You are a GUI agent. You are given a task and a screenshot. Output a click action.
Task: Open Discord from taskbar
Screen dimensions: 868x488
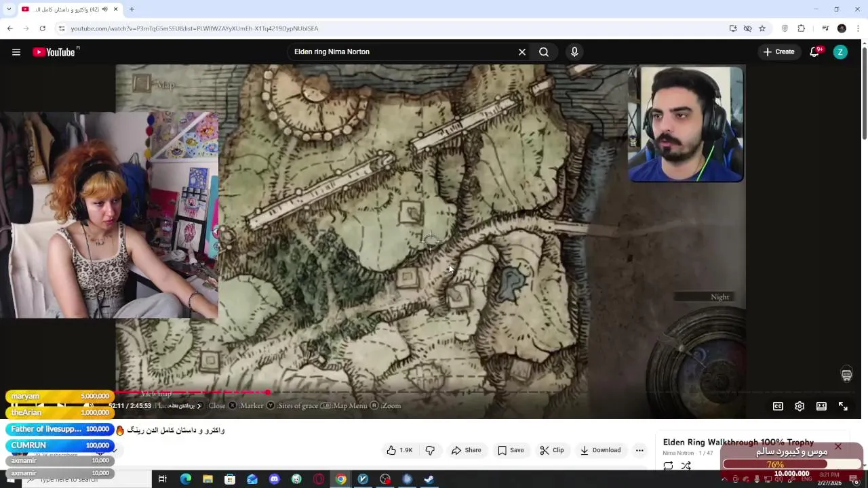pyautogui.click(x=274, y=479)
